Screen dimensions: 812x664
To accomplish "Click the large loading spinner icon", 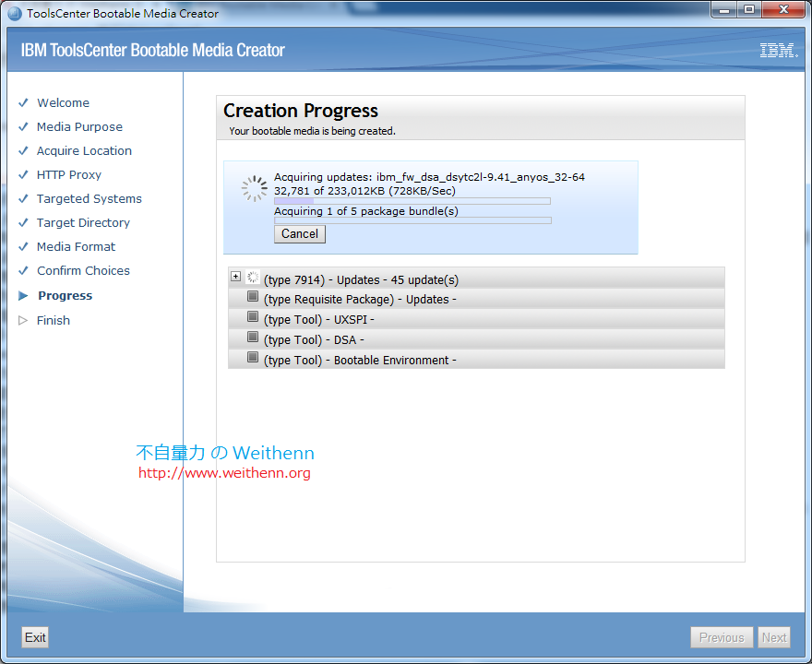I will (x=255, y=188).
